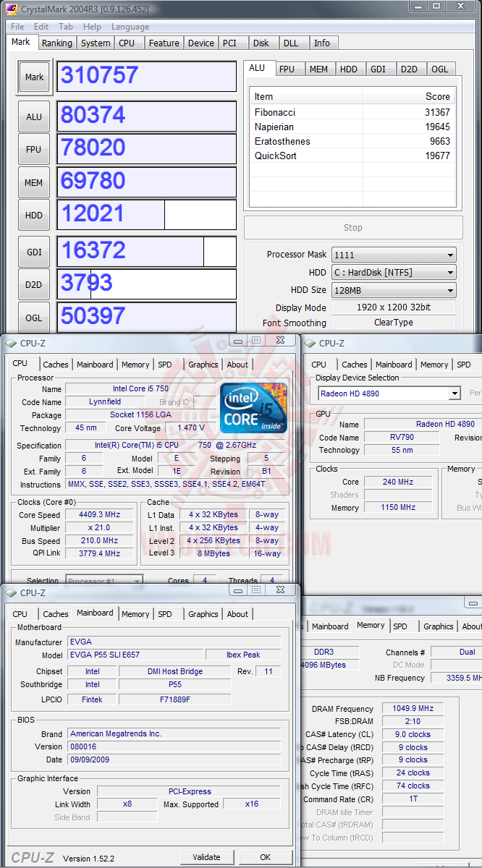Expand the HDD Size dropdown showing 128MB

coord(394,290)
